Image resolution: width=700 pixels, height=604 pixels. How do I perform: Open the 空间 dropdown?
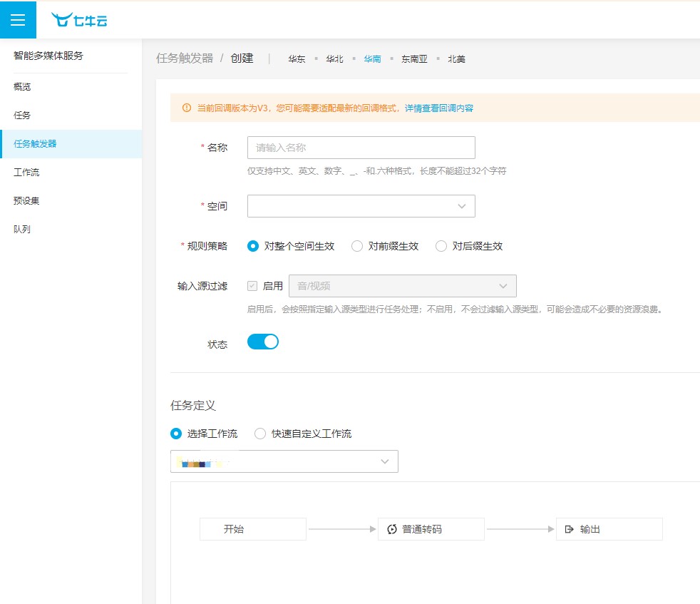(x=361, y=206)
